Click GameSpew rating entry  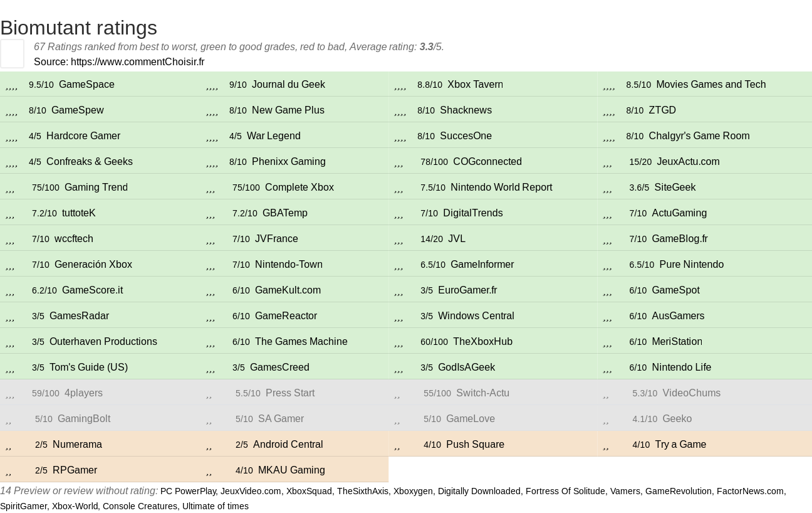click(77, 110)
